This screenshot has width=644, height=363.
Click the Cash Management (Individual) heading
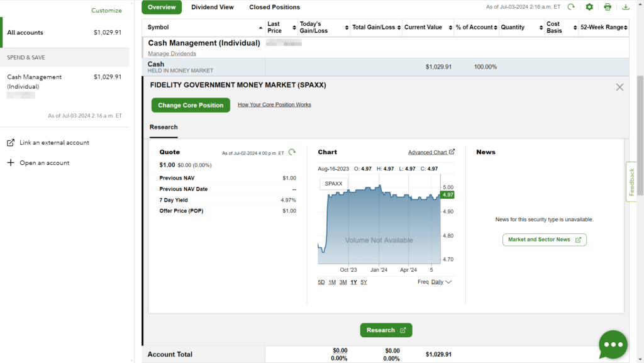coord(204,43)
